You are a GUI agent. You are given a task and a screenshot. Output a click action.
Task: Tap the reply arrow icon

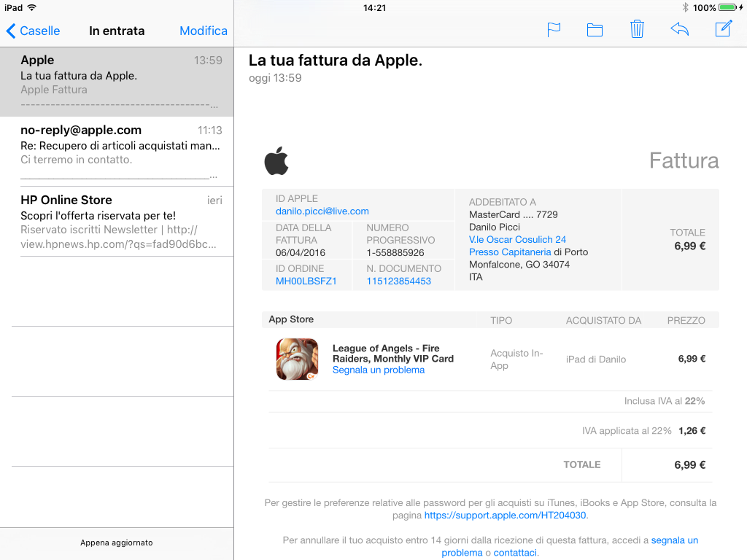coord(679,30)
